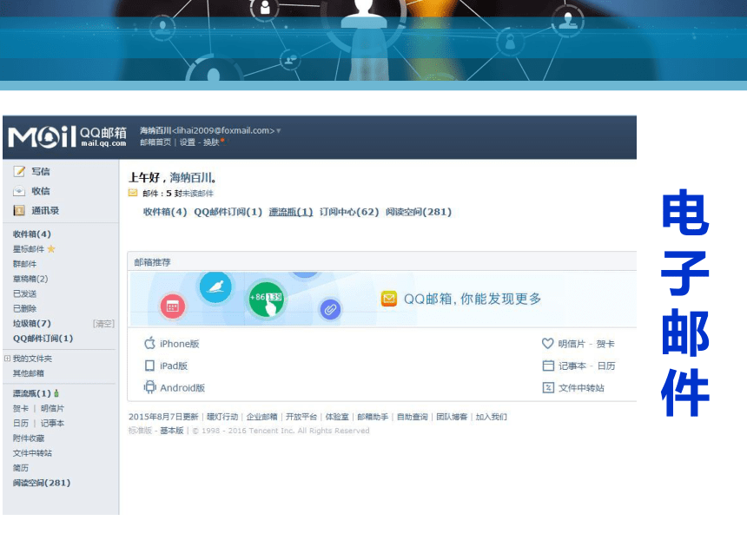Screen dimensions: 747x560
Task: Open 贺卡 in the left sidebar
Action: [21, 409]
